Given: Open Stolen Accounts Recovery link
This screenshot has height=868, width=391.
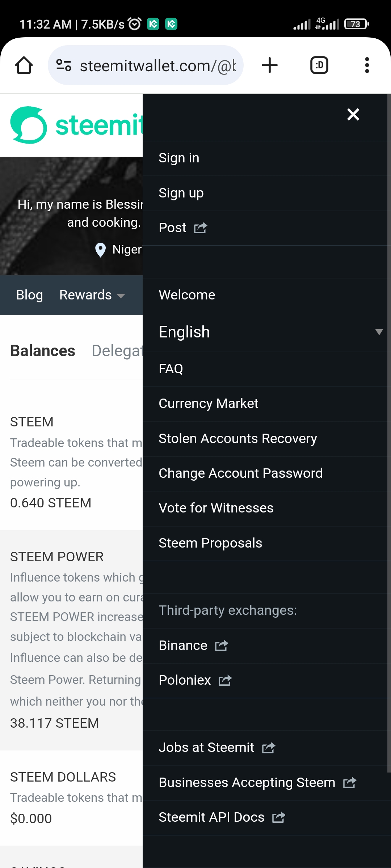Looking at the screenshot, I should point(238,439).
